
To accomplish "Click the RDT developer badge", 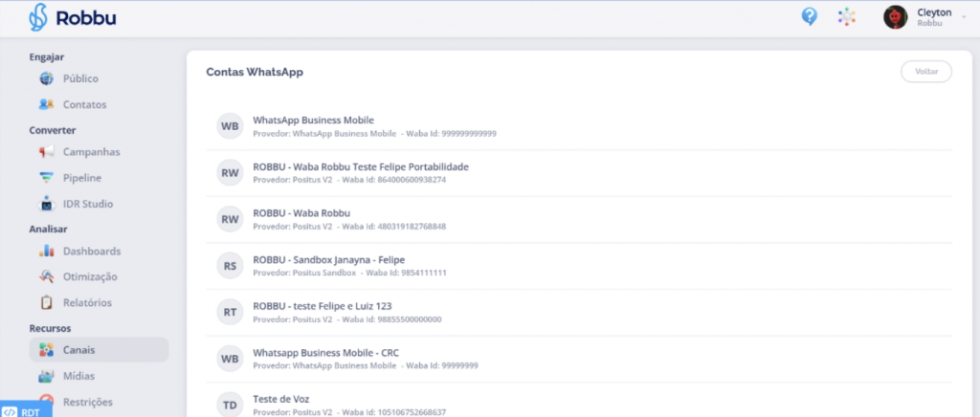I will pos(25,411).
